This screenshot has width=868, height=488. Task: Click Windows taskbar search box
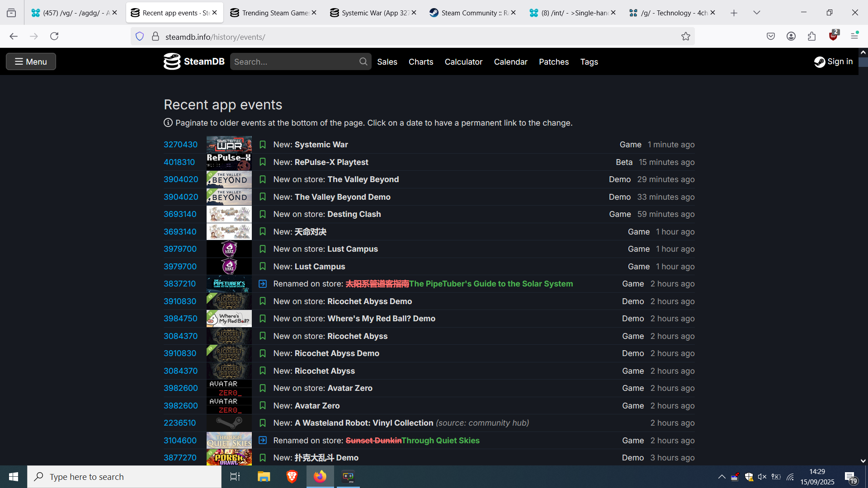tap(124, 477)
